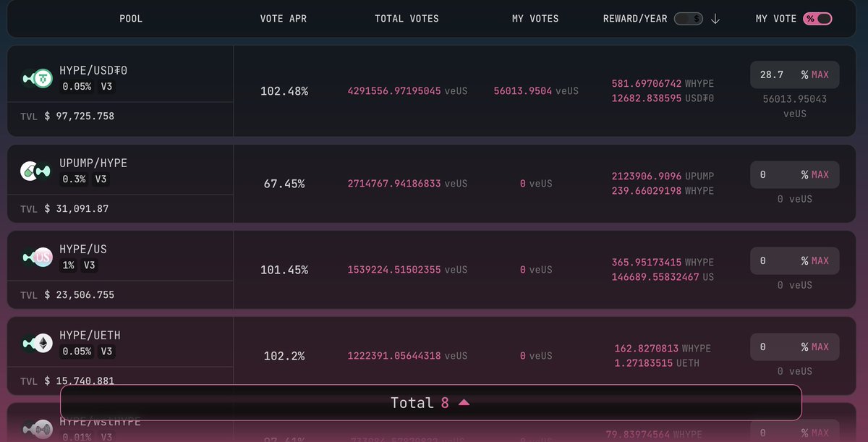
Task: Click reward 146689.55832467 US
Action: pyautogui.click(x=663, y=276)
